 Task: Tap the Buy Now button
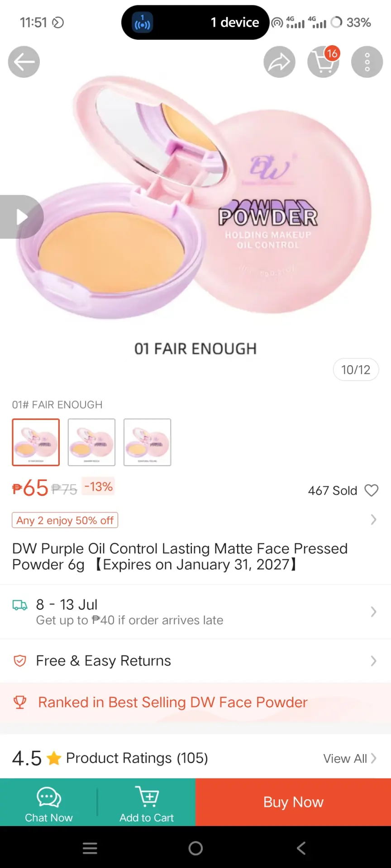coord(293,802)
